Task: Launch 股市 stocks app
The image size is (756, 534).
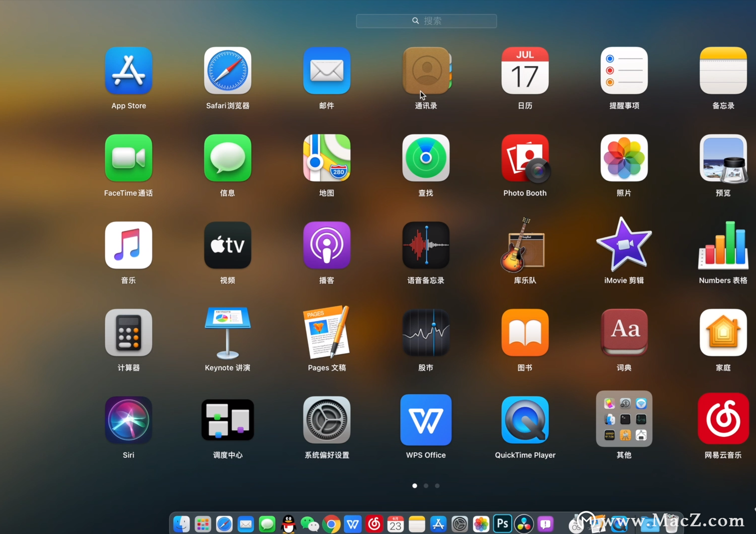Action: click(x=426, y=332)
